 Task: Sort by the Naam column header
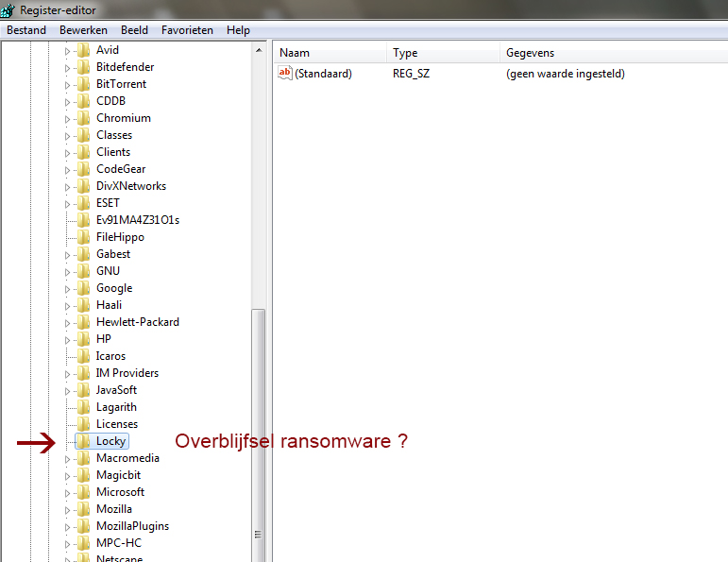click(x=330, y=53)
